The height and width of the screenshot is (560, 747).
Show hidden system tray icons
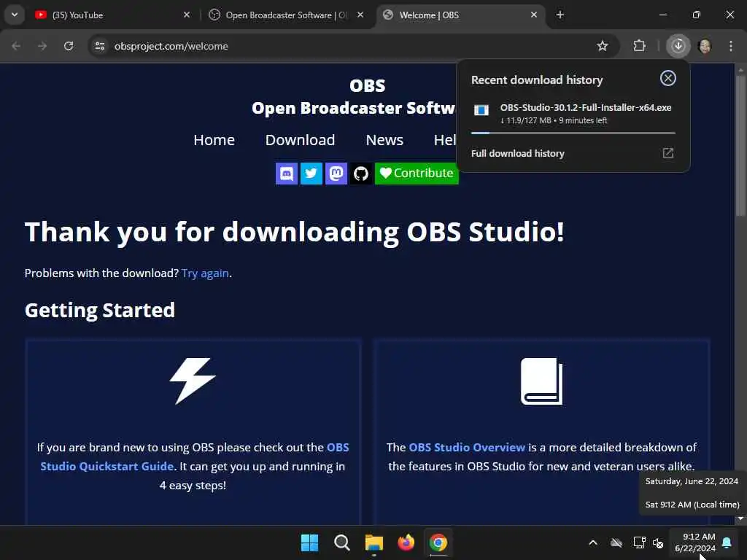(x=593, y=542)
